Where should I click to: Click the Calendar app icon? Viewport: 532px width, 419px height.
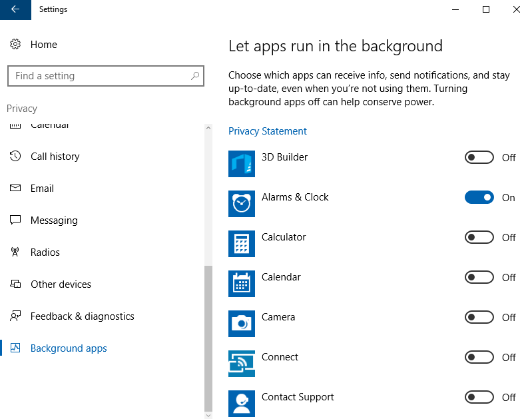point(242,284)
